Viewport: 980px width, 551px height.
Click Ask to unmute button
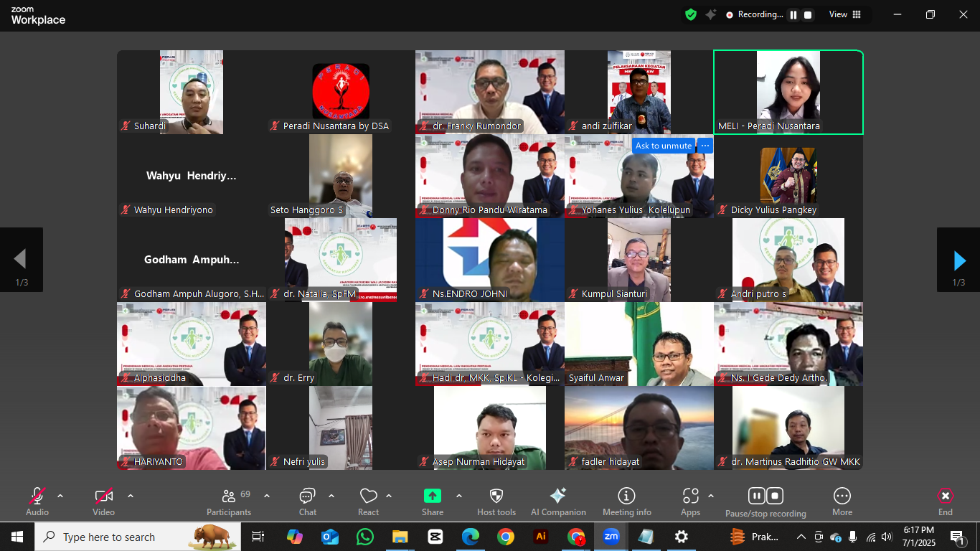click(663, 146)
